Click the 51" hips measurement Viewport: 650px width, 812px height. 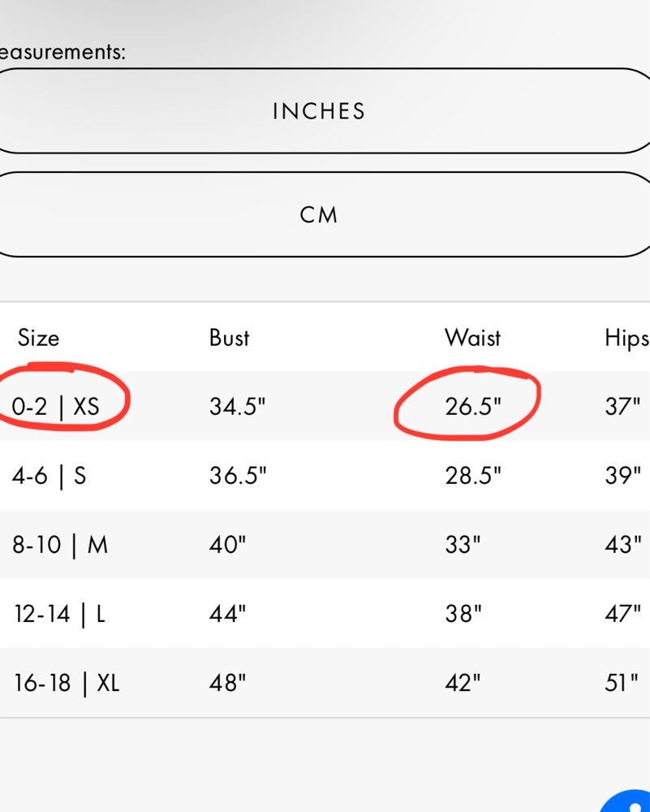click(622, 683)
